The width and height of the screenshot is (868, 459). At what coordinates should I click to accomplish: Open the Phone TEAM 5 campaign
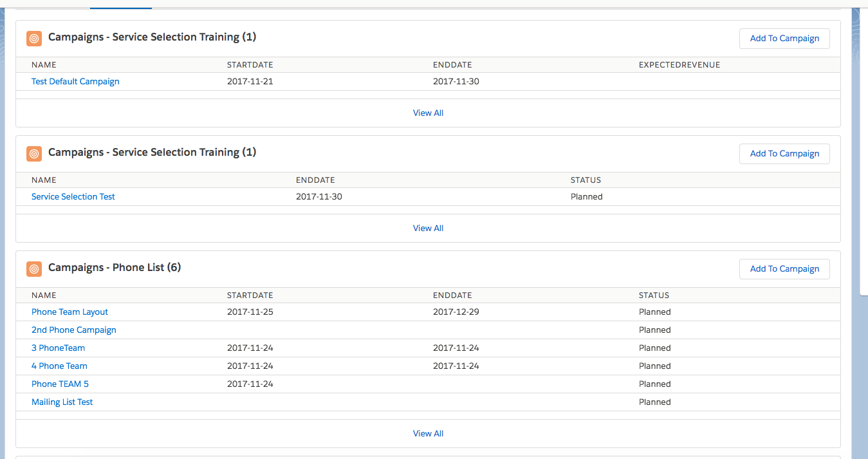[60, 384]
